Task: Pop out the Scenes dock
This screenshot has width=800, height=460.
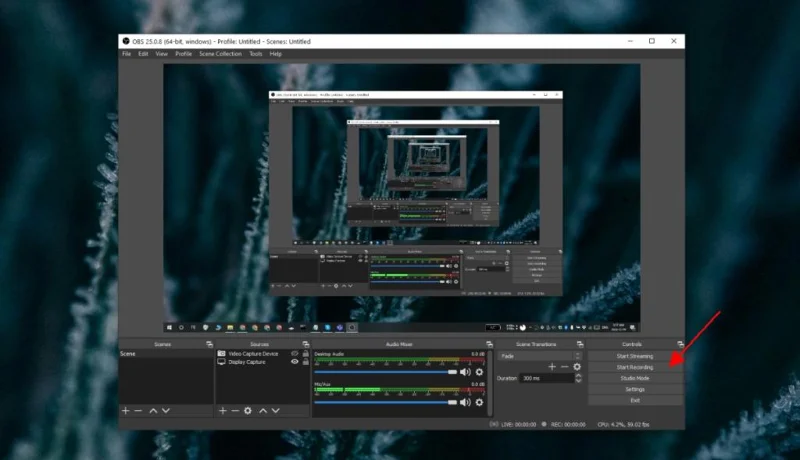Action: [209, 344]
